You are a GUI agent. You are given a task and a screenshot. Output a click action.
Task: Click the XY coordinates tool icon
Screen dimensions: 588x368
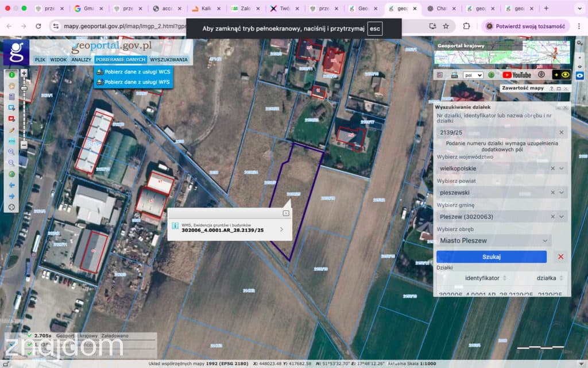tap(11, 141)
